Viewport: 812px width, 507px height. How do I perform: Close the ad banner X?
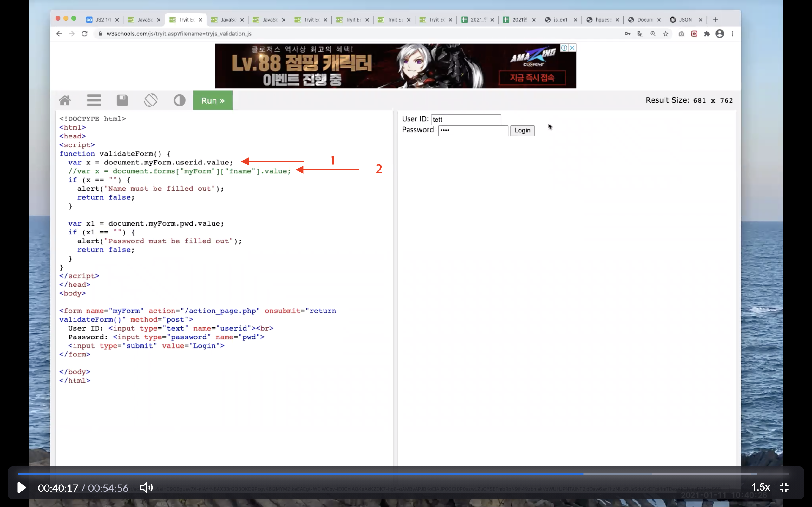point(573,48)
